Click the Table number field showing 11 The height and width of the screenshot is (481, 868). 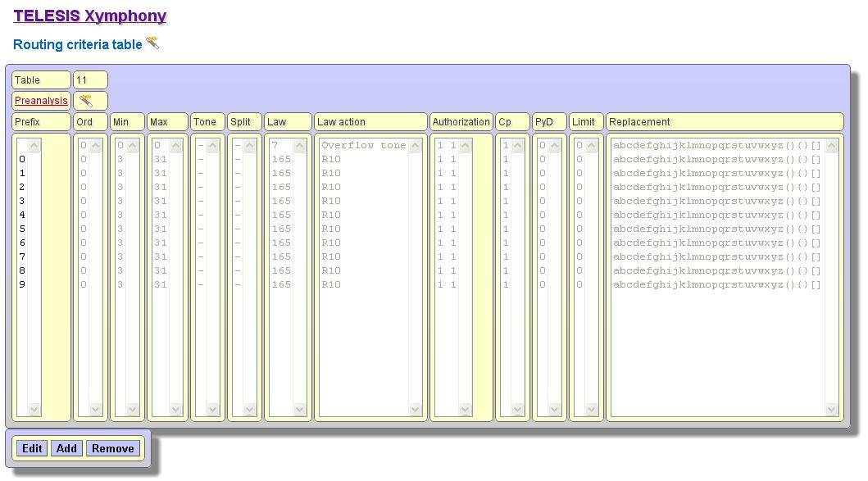pos(90,80)
